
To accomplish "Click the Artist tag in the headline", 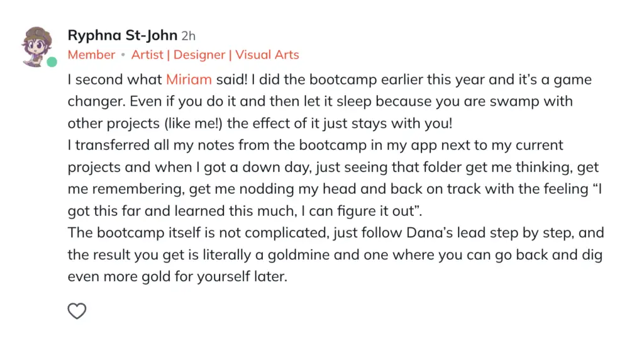I will (147, 55).
